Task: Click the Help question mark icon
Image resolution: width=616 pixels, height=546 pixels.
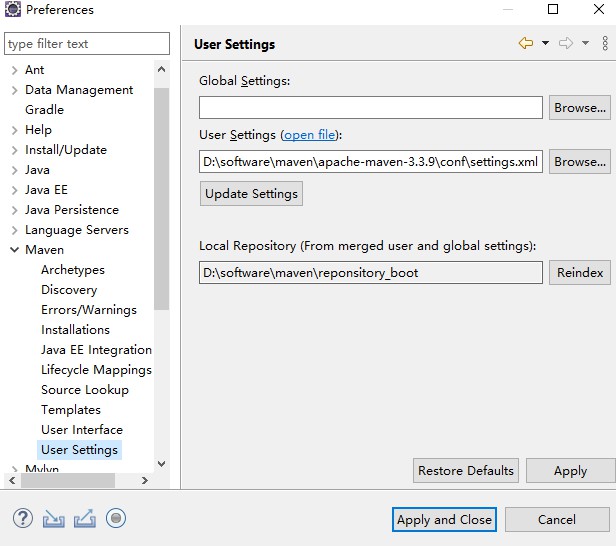Action: (x=23, y=519)
